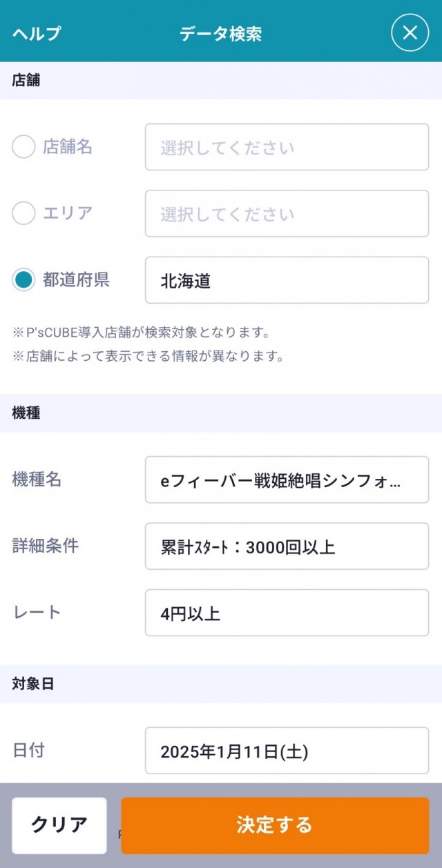Tap the エリア label text
Image resolution: width=442 pixels, height=868 pixels.
(68, 213)
